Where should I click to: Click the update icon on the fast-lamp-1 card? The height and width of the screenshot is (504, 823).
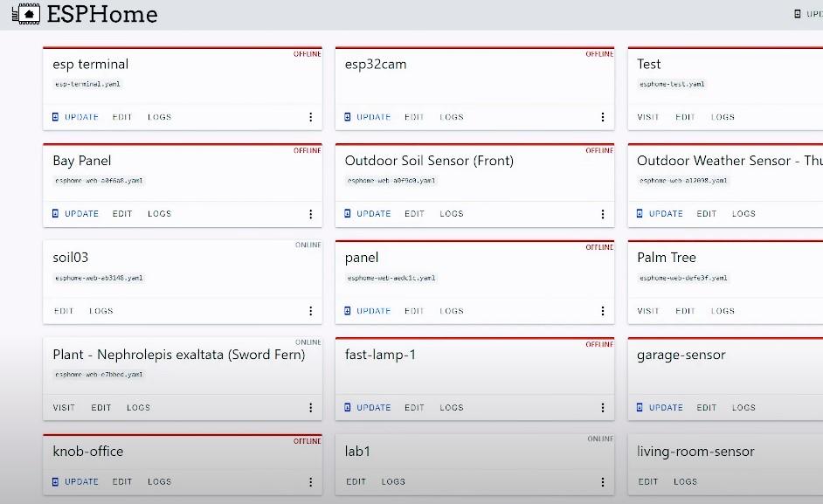pyautogui.click(x=348, y=407)
